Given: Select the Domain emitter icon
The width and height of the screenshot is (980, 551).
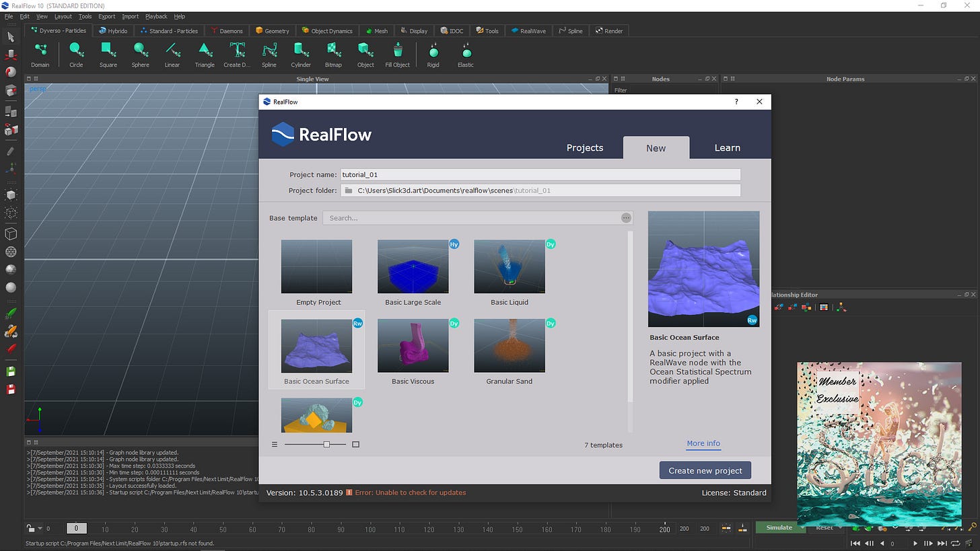Looking at the screenshot, I should click(x=40, y=54).
